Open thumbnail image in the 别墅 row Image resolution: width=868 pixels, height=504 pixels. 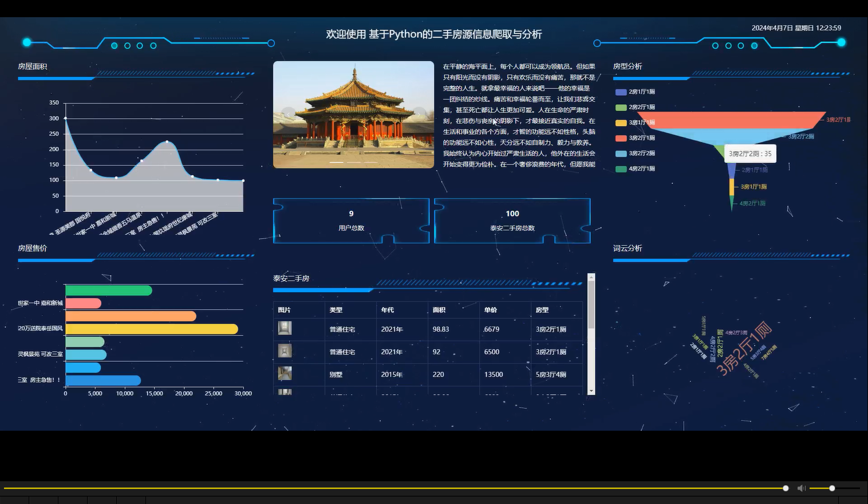[285, 373]
